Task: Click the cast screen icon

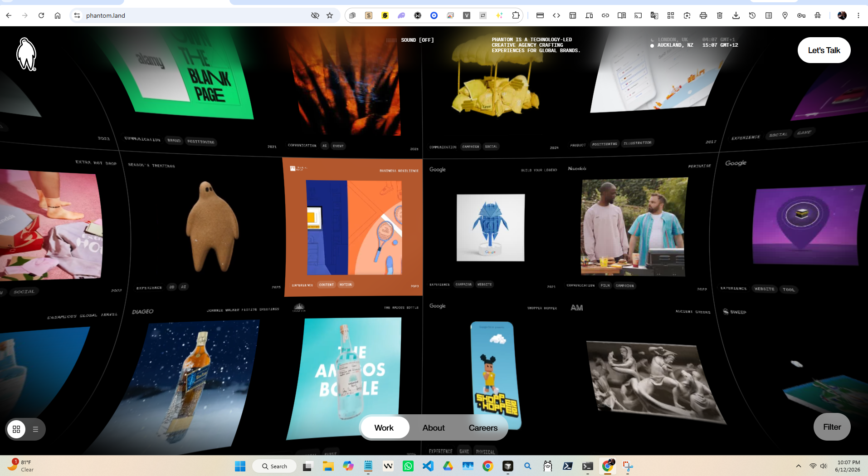Action: coord(638,15)
